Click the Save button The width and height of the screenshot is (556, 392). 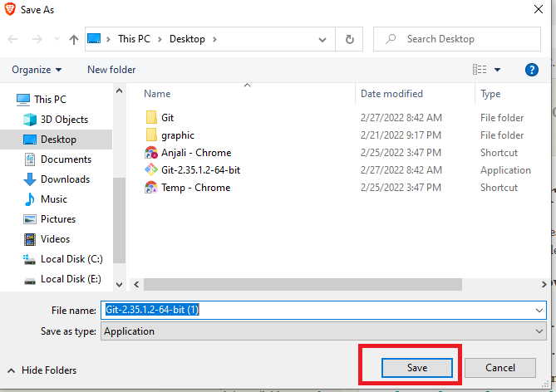(417, 368)
